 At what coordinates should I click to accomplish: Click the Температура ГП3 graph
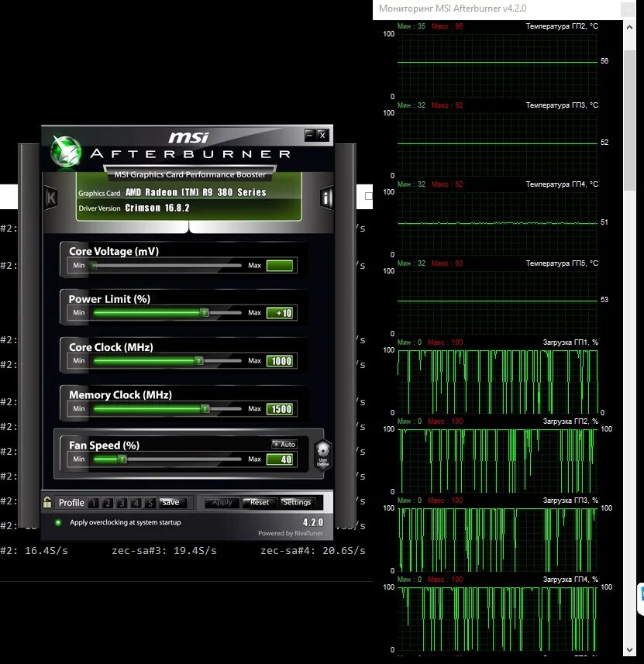[x=498, y=144]
